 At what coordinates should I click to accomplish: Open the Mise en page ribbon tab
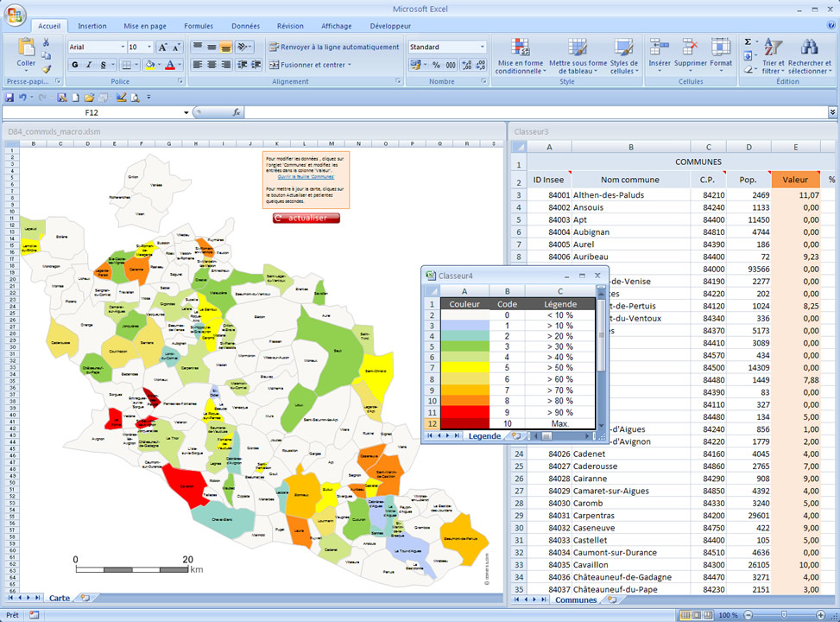(x=145, y=26)
